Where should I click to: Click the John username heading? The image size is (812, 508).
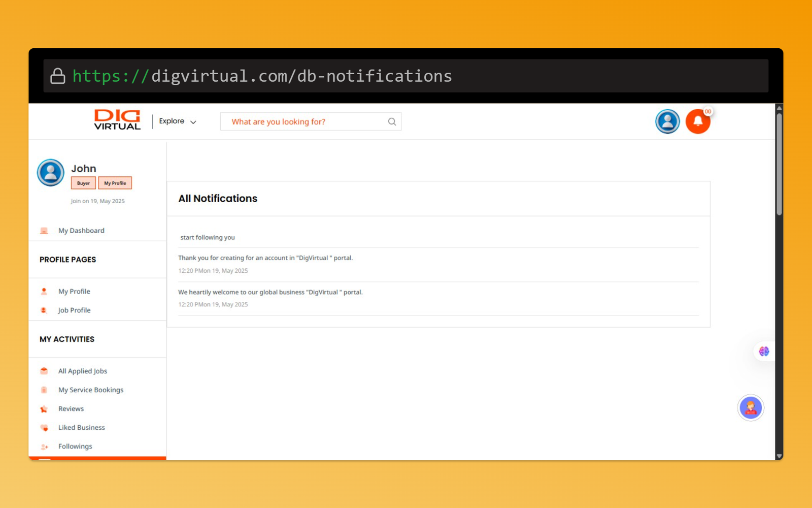(84, 168)
